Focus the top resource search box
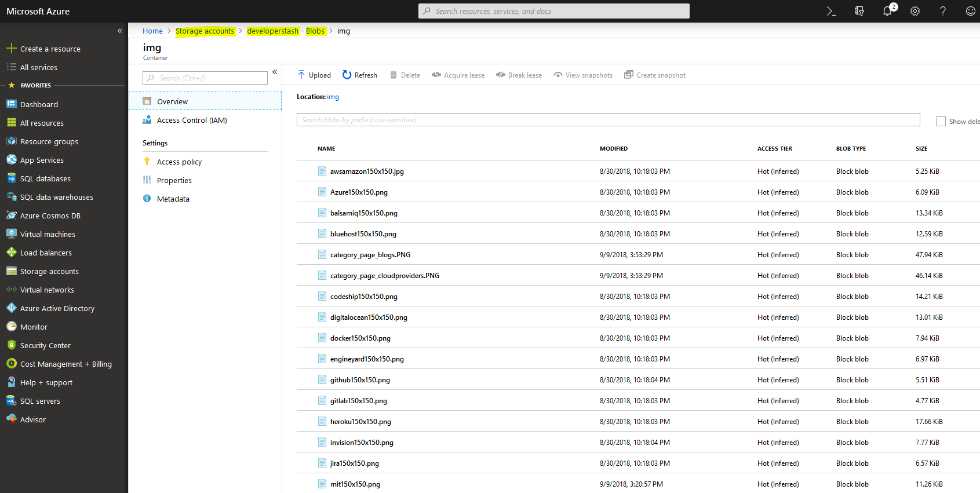The image size is (980, 493). pos(554,11)
